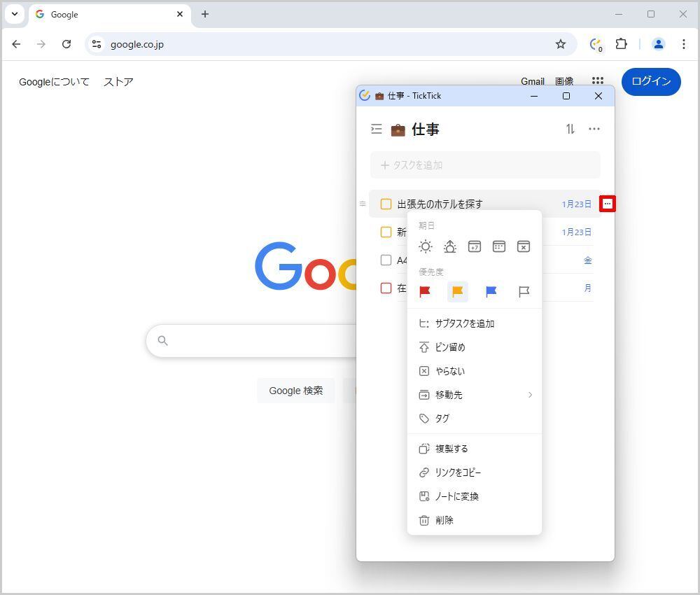
Task: Close the TickTick window
Action: coord(598,96)
